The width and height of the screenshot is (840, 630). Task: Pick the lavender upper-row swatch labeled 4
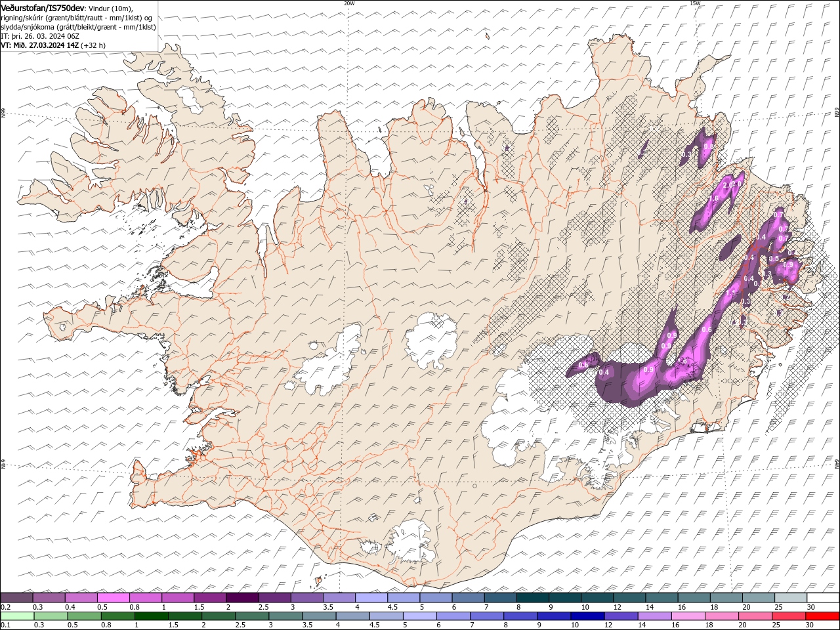pyautogui.click(x=371, y=597)
